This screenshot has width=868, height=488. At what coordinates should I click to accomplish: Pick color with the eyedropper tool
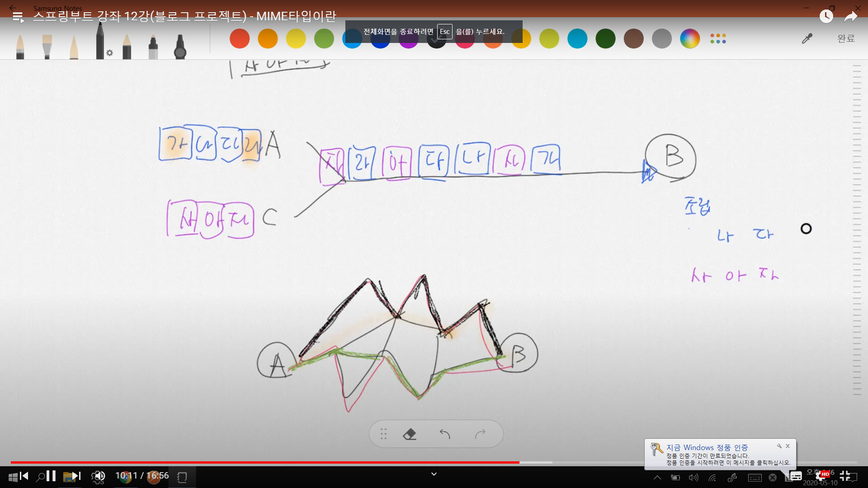[x=807, y=39]
